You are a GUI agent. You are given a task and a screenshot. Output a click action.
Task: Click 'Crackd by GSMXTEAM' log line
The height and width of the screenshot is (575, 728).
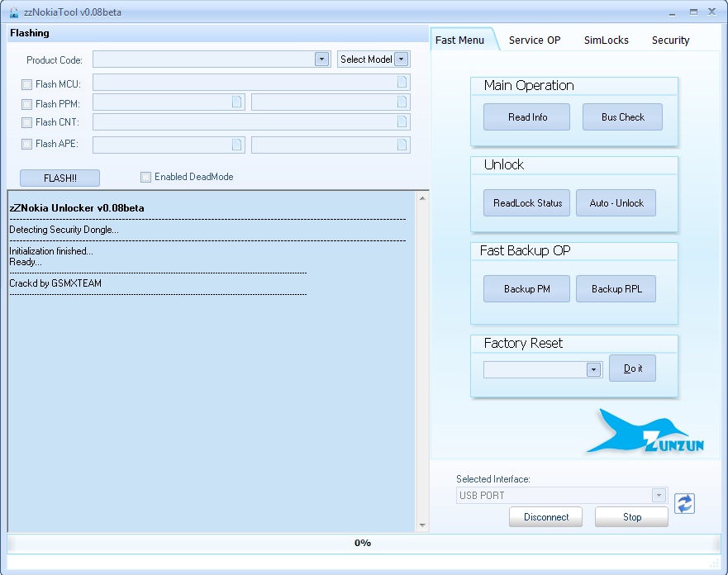(55, 283)
